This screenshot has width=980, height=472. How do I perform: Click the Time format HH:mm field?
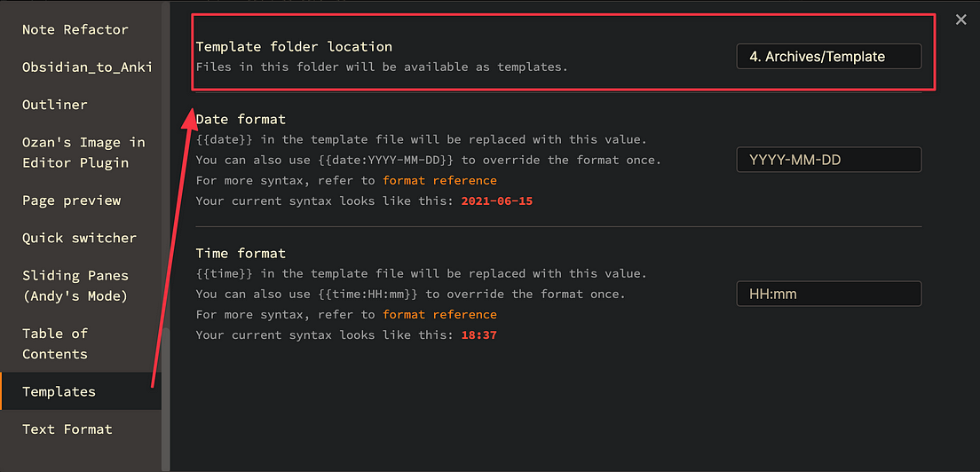[829, 294]
